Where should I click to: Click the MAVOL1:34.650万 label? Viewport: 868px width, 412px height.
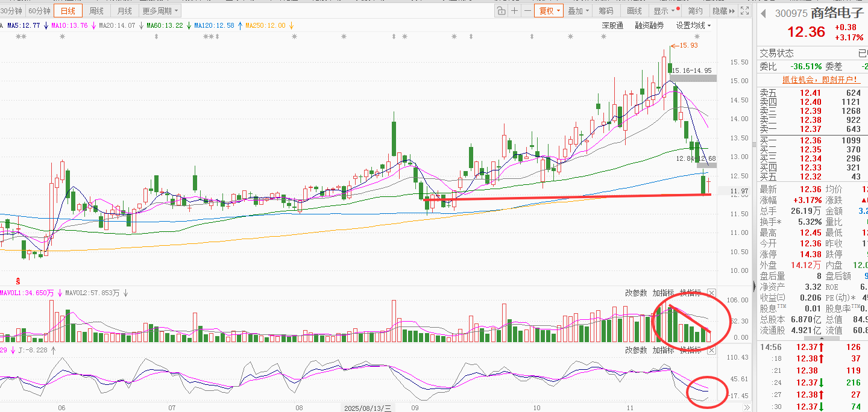click(27, 293)
